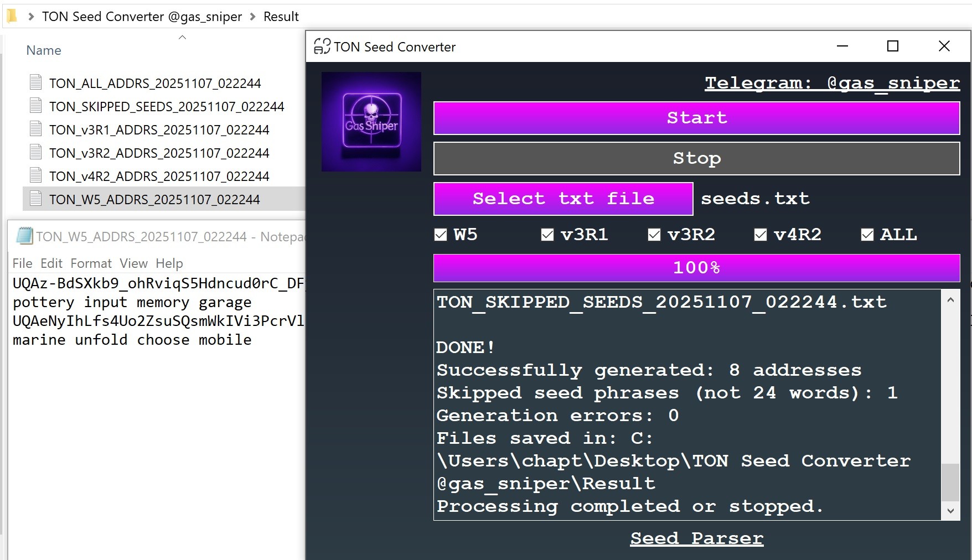Screen dimensions: 972x560
Task: Open the Format menu in Notepad
Action: point(91,263)
